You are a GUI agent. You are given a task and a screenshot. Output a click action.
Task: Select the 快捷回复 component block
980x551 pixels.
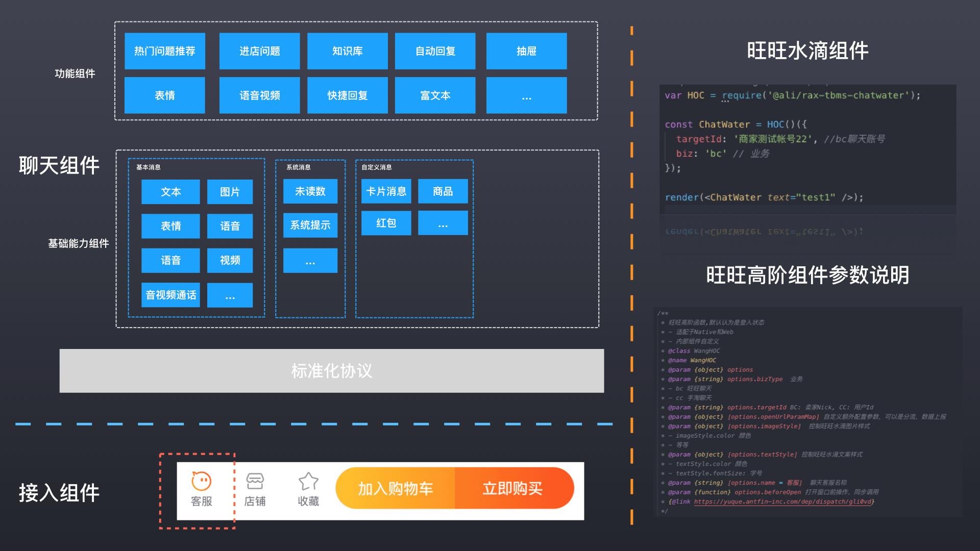347,95
